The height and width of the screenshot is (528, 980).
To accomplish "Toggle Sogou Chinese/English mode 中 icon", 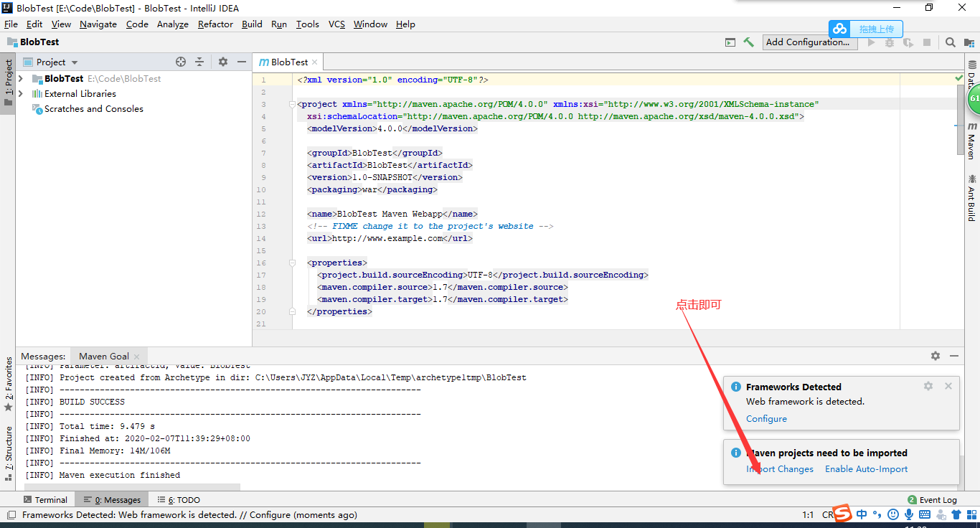I will pos(862,514).
